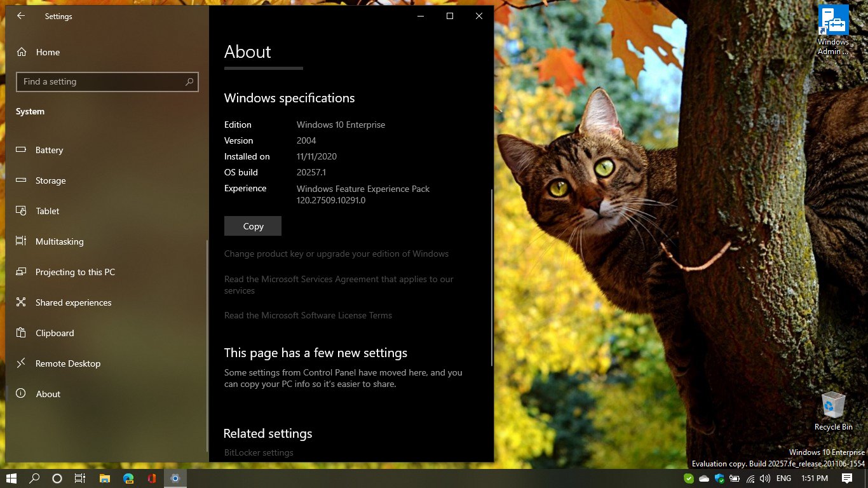868x488 pixels.
Task: Open File Explorer from the taskbar
Action: coord(105,478)
